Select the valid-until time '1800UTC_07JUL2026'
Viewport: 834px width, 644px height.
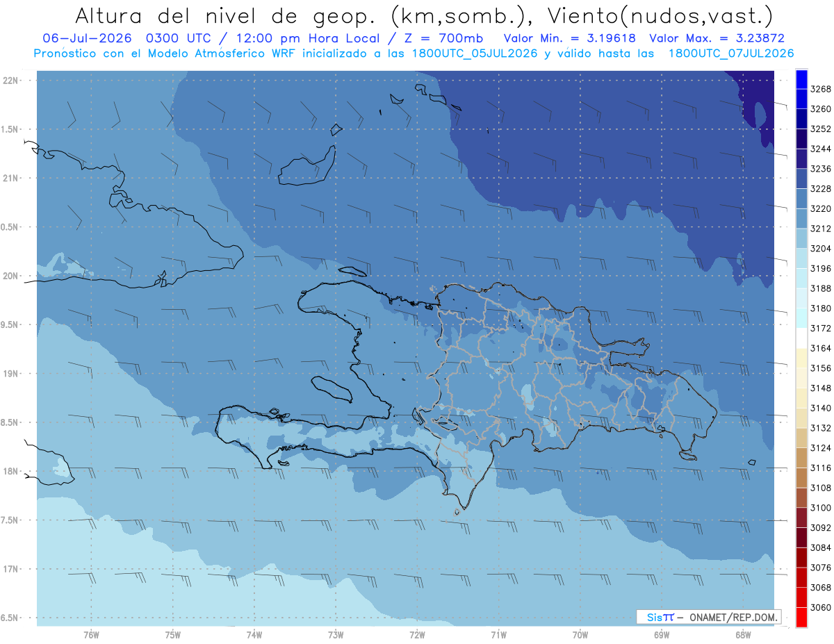pyautogui.click(x=731, y=53)
